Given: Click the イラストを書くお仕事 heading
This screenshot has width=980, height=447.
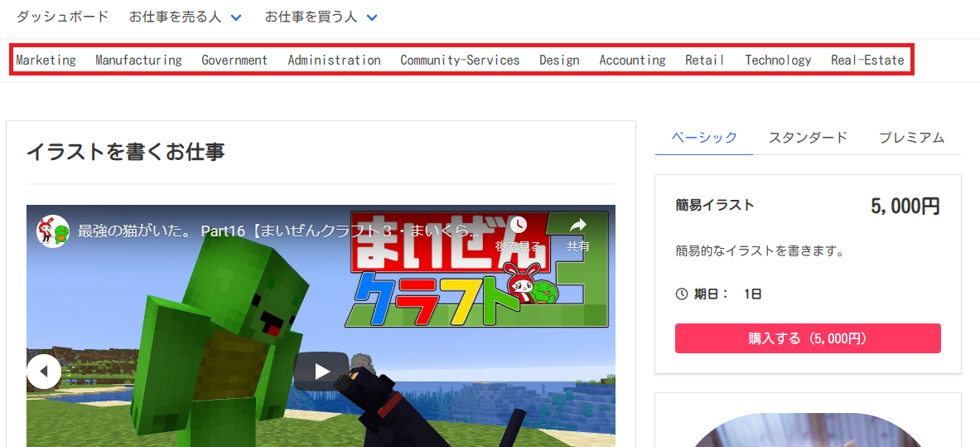Looking at the screenshot, I should [125, 152].
